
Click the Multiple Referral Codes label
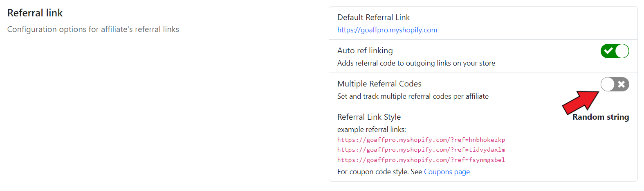(379, 84)
